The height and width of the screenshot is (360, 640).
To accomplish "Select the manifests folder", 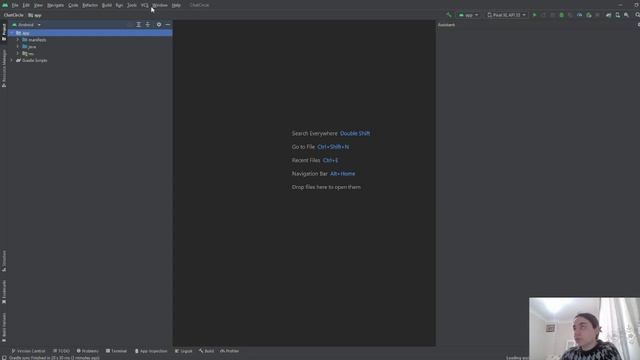I will click(x=34, y=40).
